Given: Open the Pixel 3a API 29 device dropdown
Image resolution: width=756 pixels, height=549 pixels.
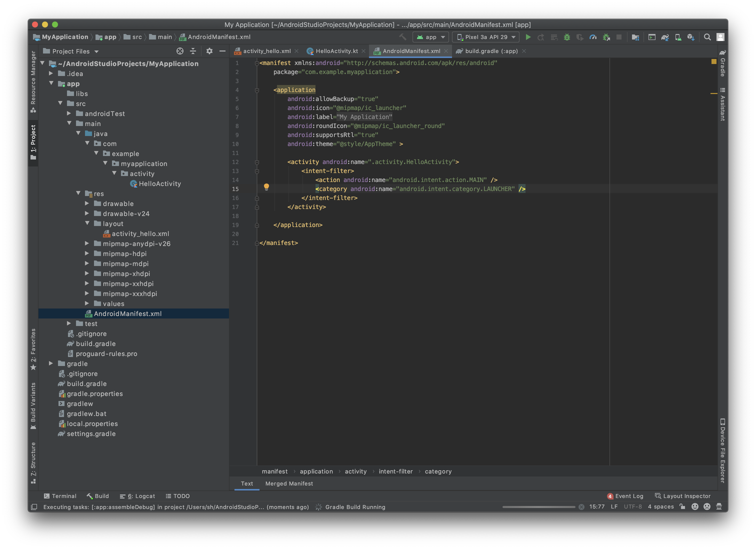Looking at the screenshot, I should pos(486,37).
